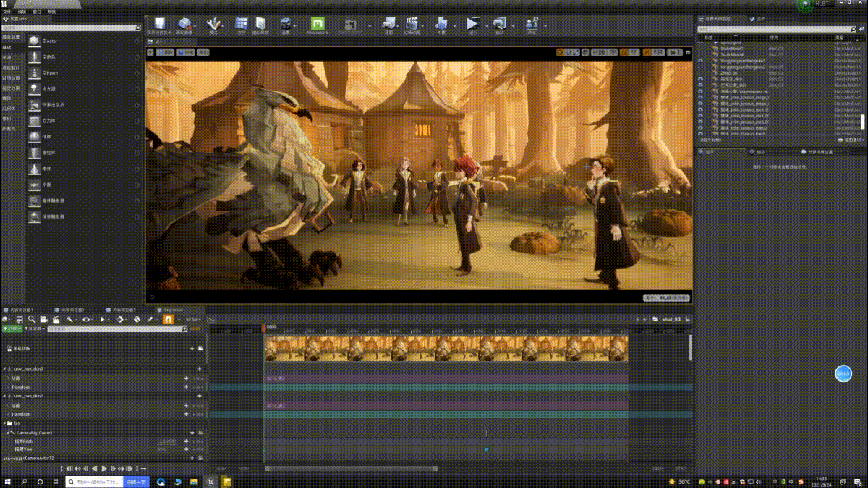
Task: Click the Point Light (点光源) actor icon
Action: 35,88
